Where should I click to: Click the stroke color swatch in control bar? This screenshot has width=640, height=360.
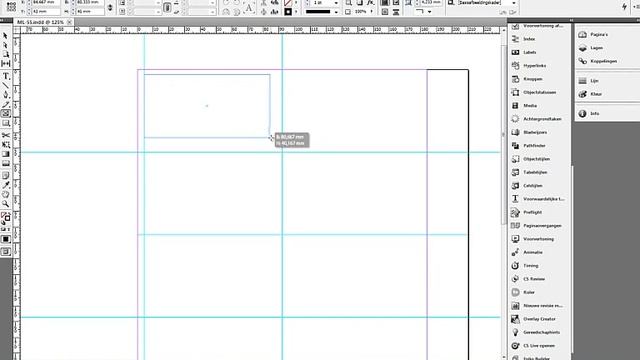288,11
